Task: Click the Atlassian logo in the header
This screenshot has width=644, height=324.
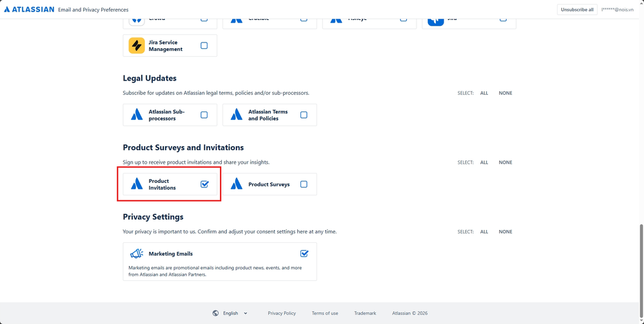Action: click(29, 10)
